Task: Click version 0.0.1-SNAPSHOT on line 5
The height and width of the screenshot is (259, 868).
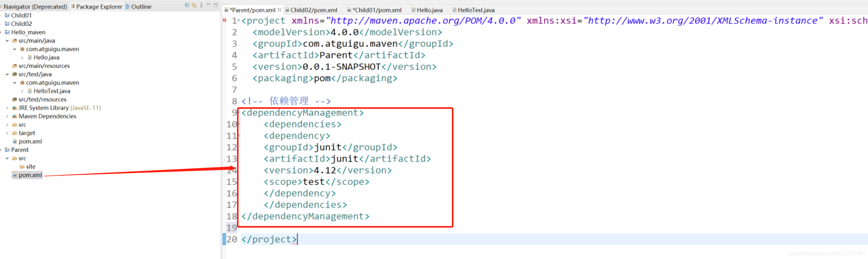Action: [342, 66]
